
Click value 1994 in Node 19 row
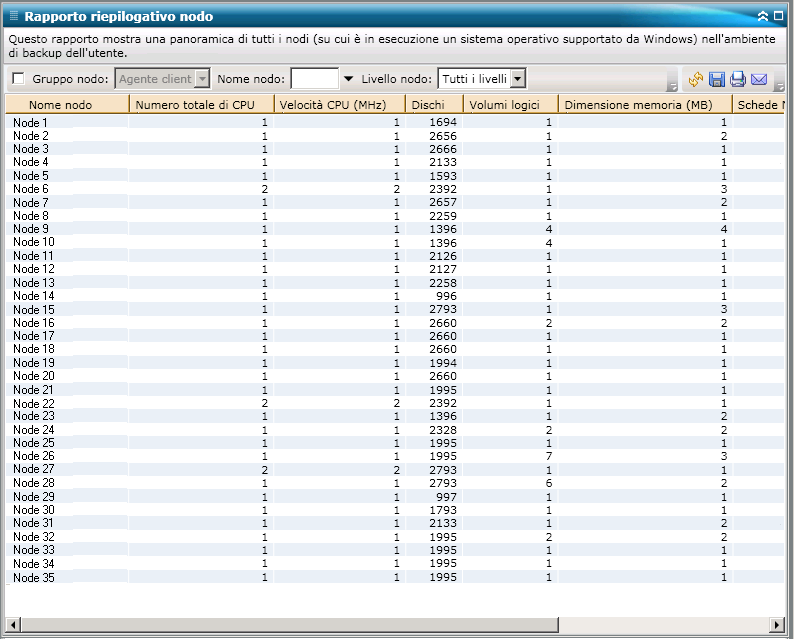tap(443, 363)
